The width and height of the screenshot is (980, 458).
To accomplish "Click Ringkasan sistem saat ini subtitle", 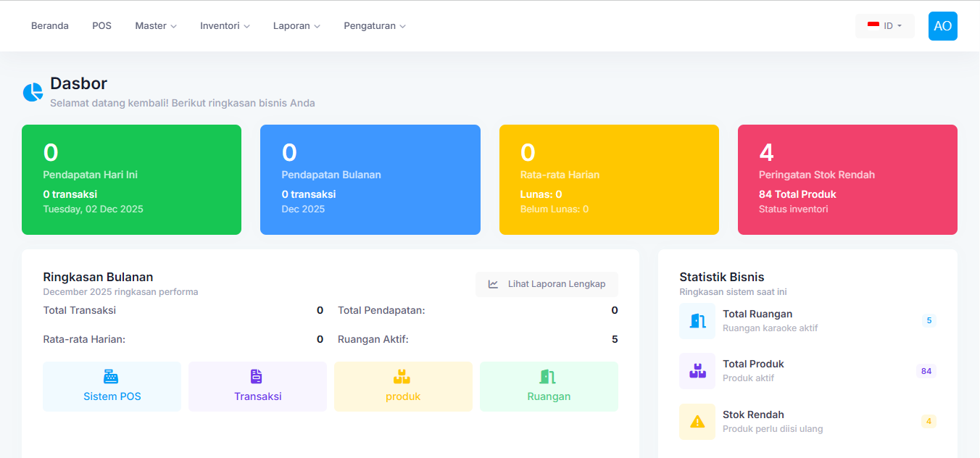I will [x=733, y=292].
